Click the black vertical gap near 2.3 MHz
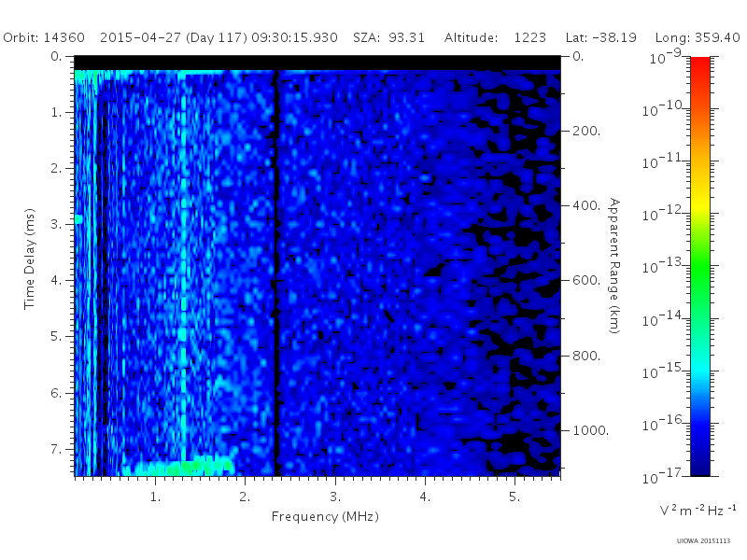The image size is (747, 560). [275, 273]
